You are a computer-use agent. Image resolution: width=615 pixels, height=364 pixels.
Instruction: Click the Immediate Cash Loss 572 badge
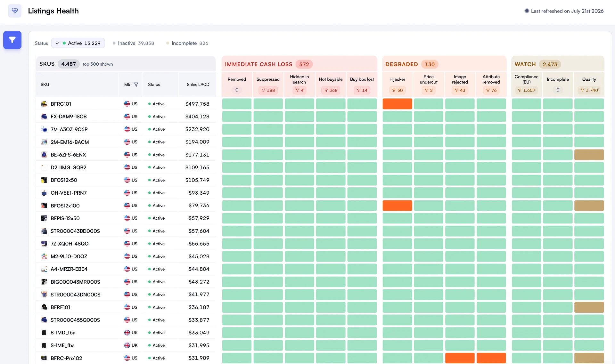pyautogui.click(x=304, y=64)
